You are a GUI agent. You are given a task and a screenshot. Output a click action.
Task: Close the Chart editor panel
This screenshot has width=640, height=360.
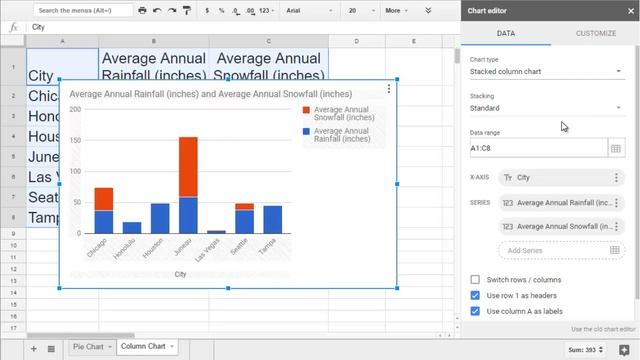631,11
